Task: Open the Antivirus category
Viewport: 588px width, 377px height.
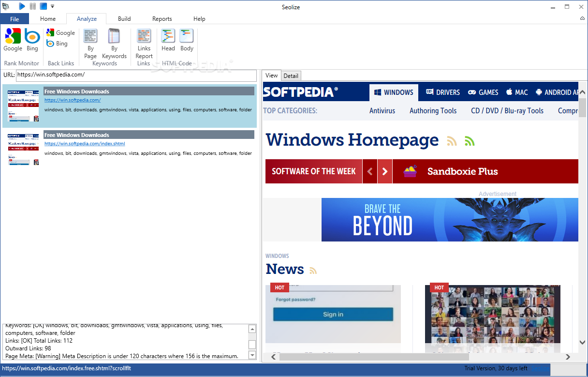Action: point(382,111)
